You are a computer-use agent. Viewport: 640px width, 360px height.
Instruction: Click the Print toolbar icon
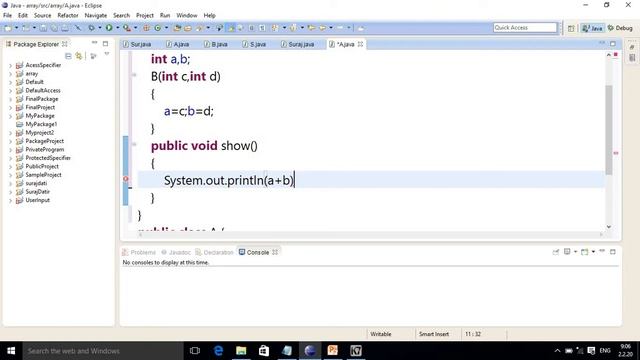65,28
